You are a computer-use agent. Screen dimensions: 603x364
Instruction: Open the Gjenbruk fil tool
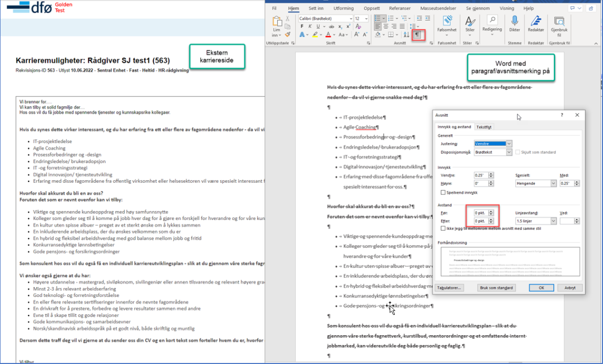[x=559, y=26]
